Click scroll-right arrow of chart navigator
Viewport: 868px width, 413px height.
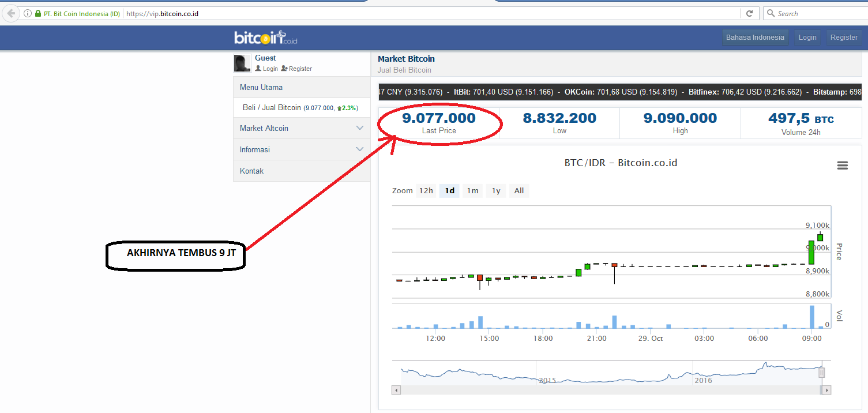(x=826, y=391)
